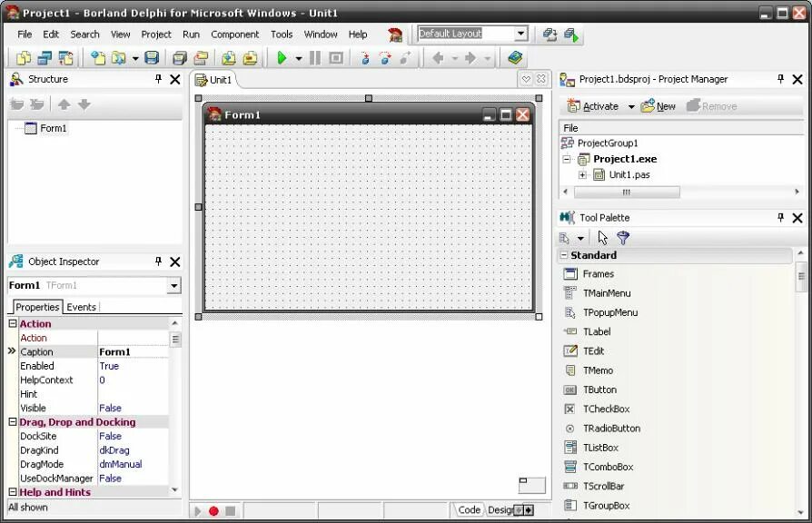Select the Unit1 editor tab
812x523 pixels.
[214, 80]
